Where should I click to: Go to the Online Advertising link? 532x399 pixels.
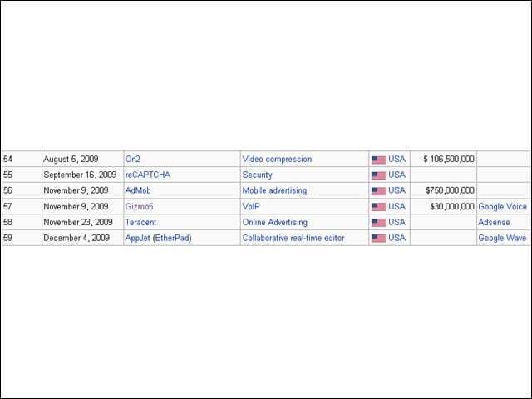275,222
